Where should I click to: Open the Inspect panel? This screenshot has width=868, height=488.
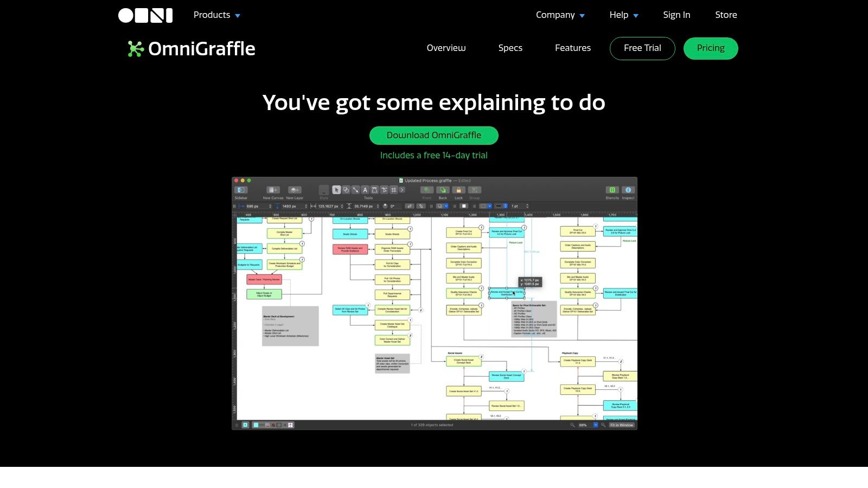coord(628,191)
